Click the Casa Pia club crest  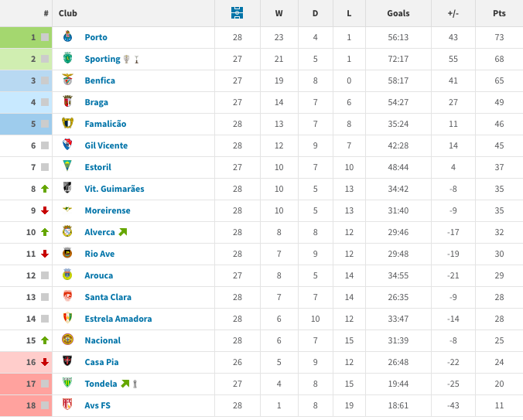click(x=67, y=362)
